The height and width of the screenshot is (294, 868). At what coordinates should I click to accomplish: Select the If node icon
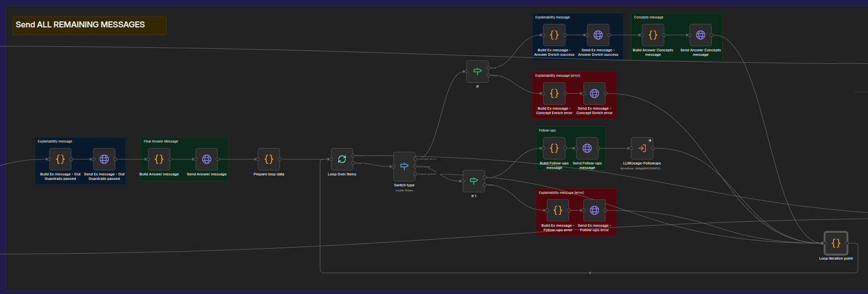pyautogui.click(x=477, y=72)
